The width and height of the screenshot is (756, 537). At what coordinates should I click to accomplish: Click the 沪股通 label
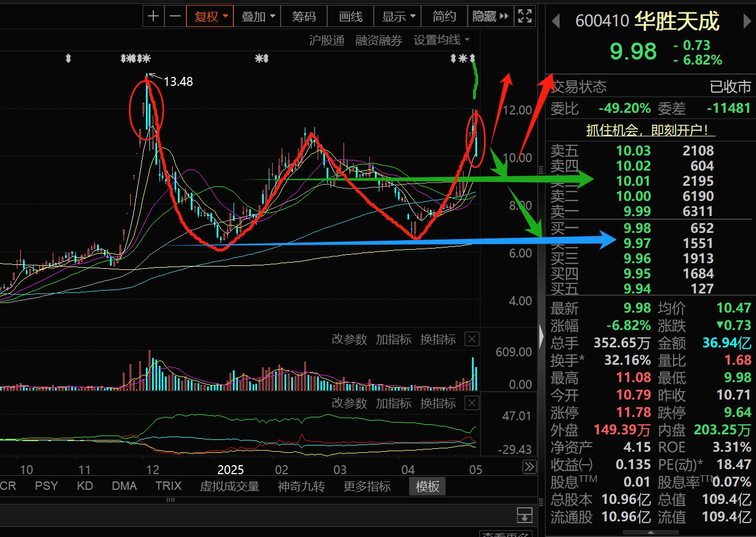click(327, 40)
